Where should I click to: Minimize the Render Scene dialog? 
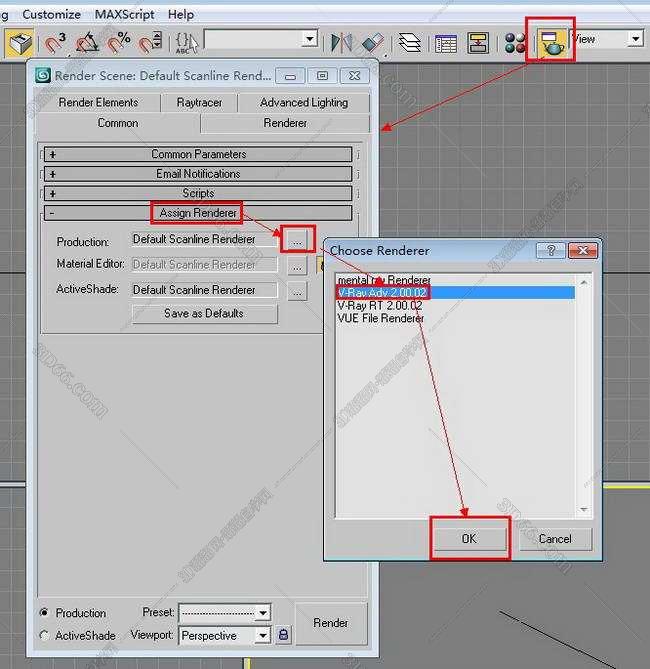tap(290, 76)
